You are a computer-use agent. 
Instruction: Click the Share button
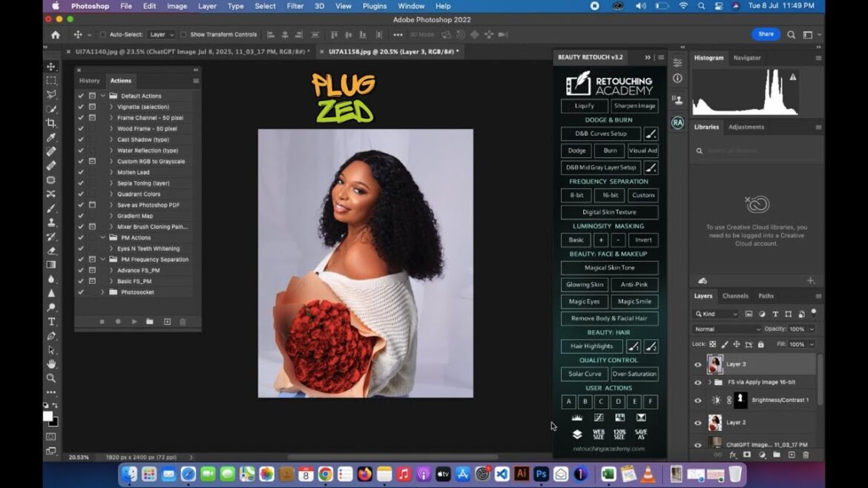766,34
